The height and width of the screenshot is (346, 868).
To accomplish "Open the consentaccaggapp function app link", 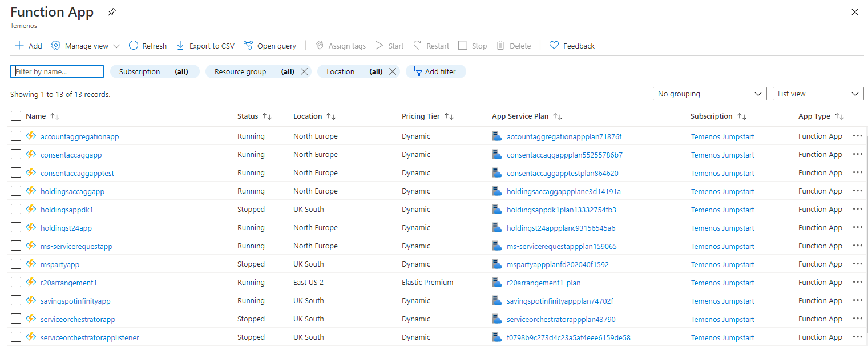I will coord(71,155).
